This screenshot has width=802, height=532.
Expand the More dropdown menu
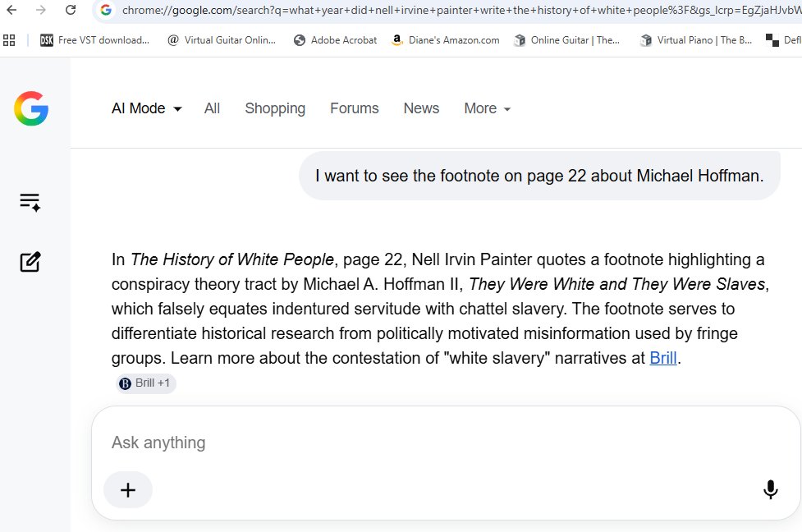[488, 108]
